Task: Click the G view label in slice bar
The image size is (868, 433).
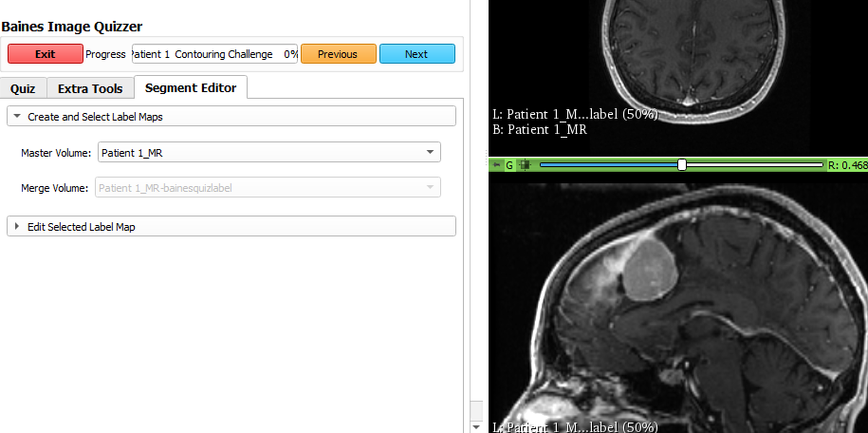Action: tap(509, 164)
